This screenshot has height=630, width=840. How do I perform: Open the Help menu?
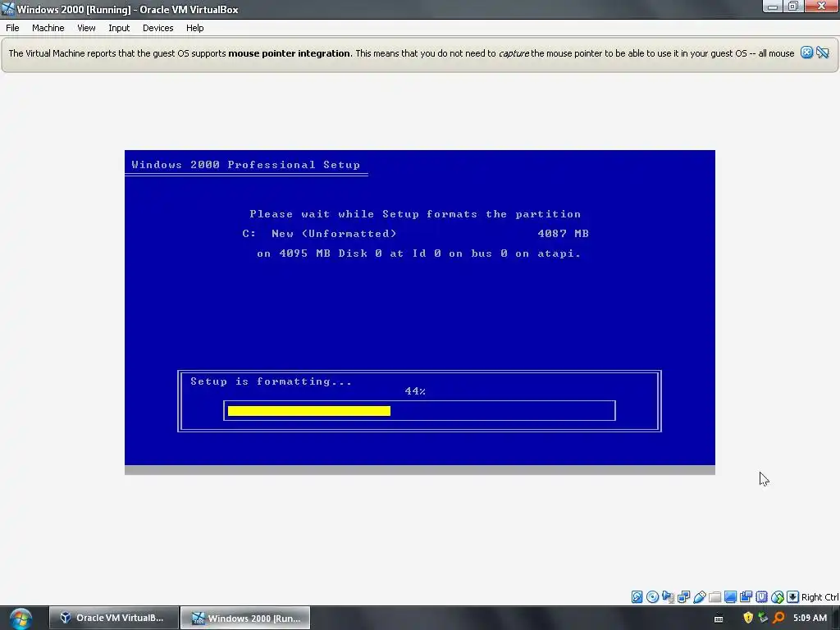click(x=195, y=28)
